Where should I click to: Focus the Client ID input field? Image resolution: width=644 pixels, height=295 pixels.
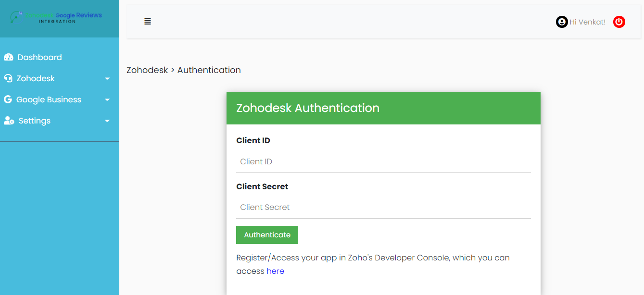383,162
